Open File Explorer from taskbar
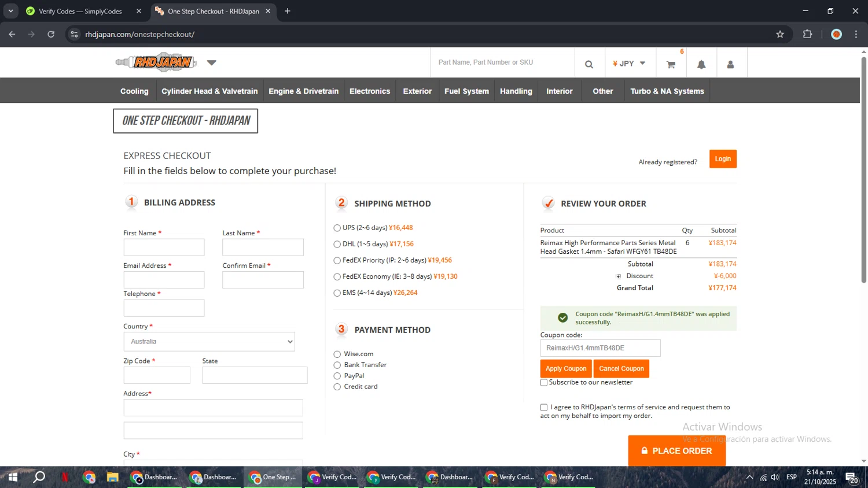The height and width of the screenshot is (488, 868). (x=113, y=477)
